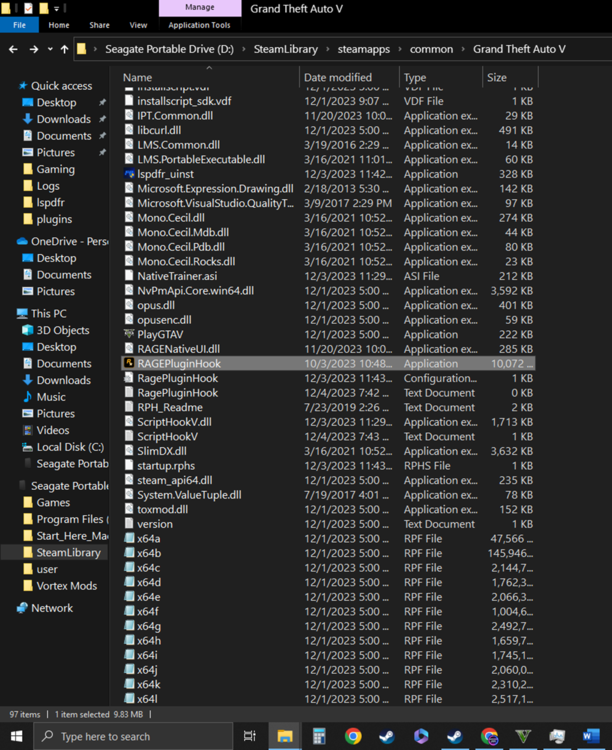Screen dimensions: 612x750
Task: Open the recent locations dropdown arrow
Action: tap(50, 49)
